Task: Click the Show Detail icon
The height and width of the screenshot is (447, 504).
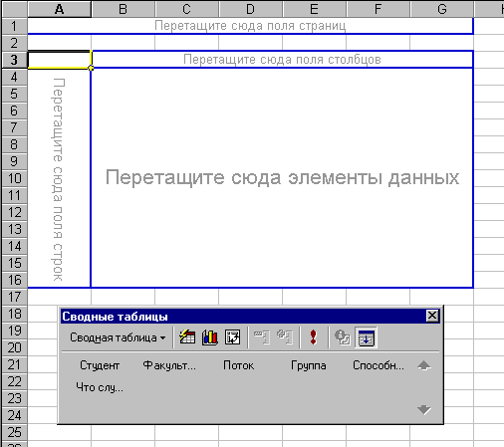Action: coord(285,337)
